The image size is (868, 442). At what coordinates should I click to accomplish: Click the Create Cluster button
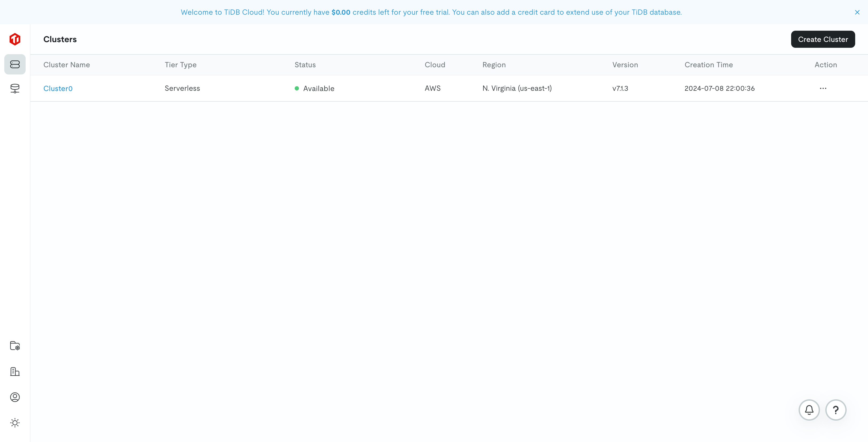(823, 39)
